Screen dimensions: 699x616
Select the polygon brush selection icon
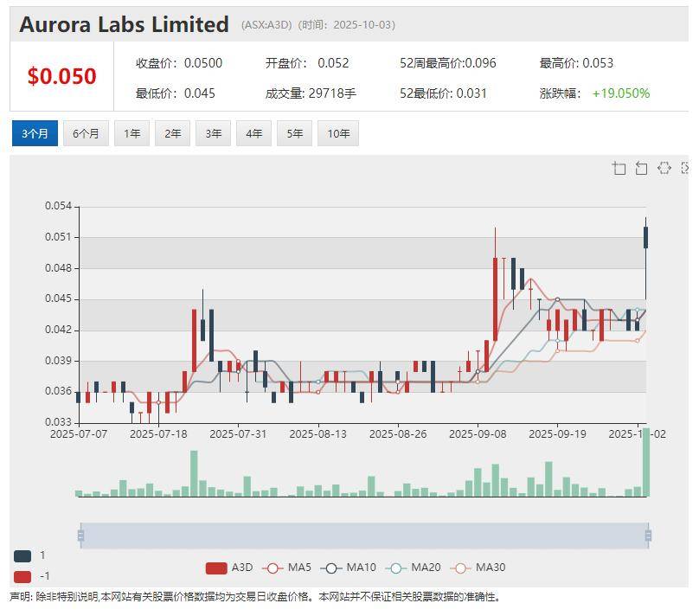pyautogui.click(x=664, y=168)
